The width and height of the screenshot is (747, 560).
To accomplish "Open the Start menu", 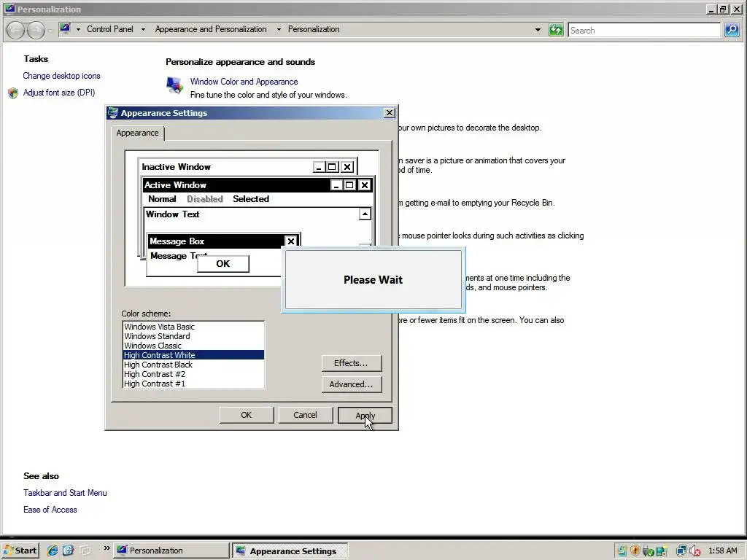I will (20, 551).
